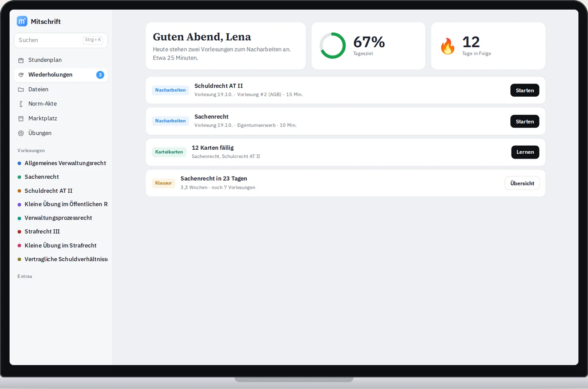The height and width of the screenshot is (389, 588).
Task: Click the Klausur tag
Action: click(x=164, y=183)
